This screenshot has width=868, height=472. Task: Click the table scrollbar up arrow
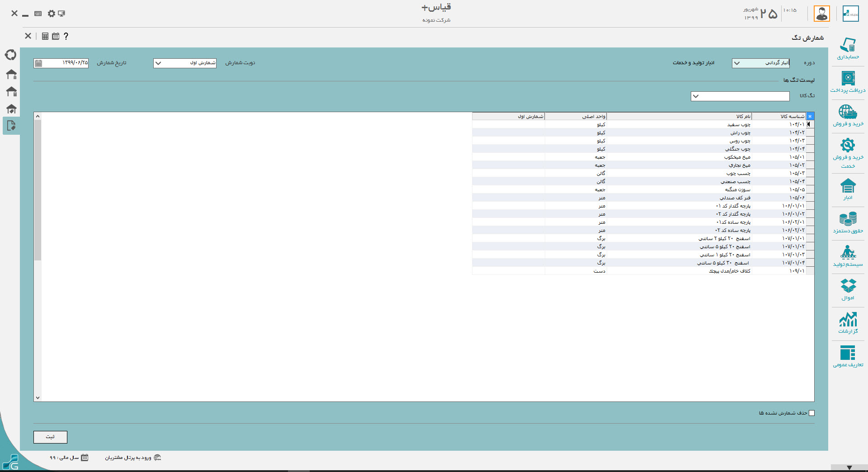38,116
